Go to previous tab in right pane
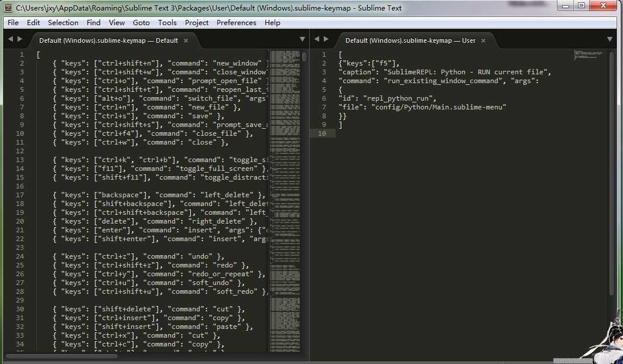Viewport: 623px width, 364px height. coord(317,39)
